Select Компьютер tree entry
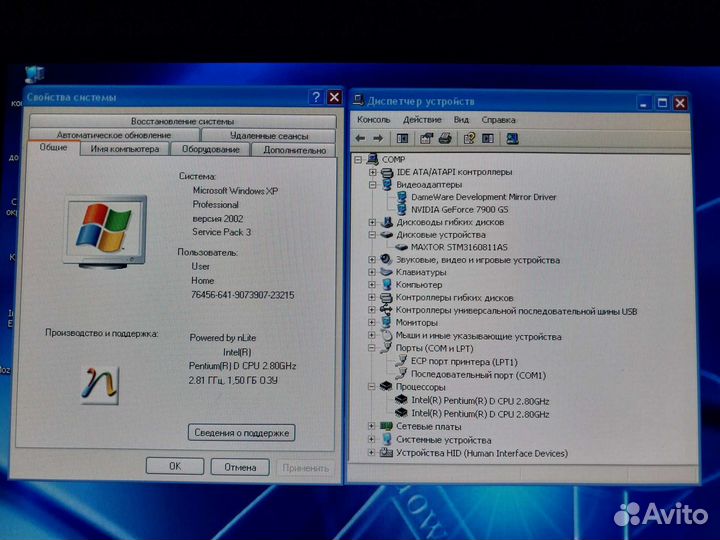The image size is (720, 540). point(419,285)
